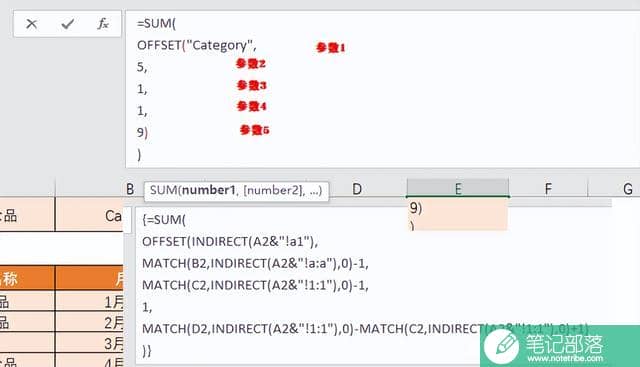Select column D header
This screenshot has height=367, width=640.
(357, 189)
